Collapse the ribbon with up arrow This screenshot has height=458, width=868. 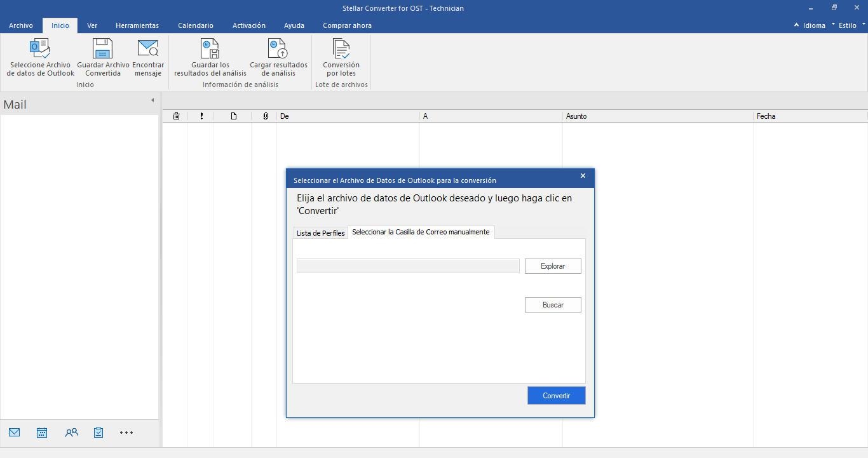click(x=797, y=25)
